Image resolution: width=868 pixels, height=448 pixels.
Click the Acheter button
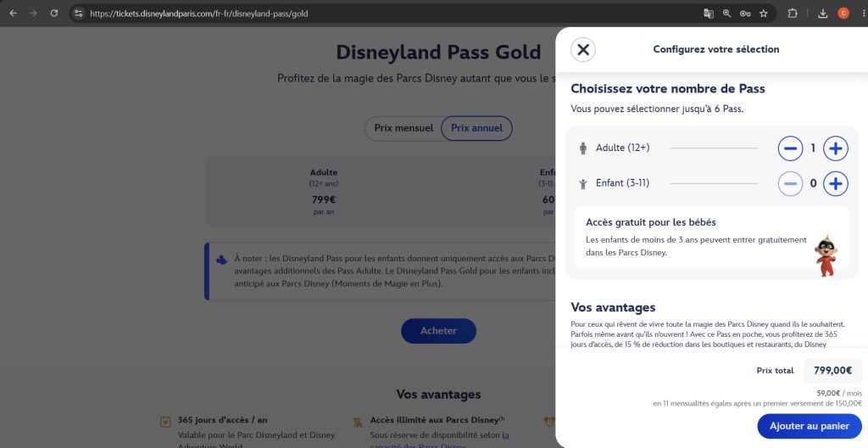pos(438,330)
